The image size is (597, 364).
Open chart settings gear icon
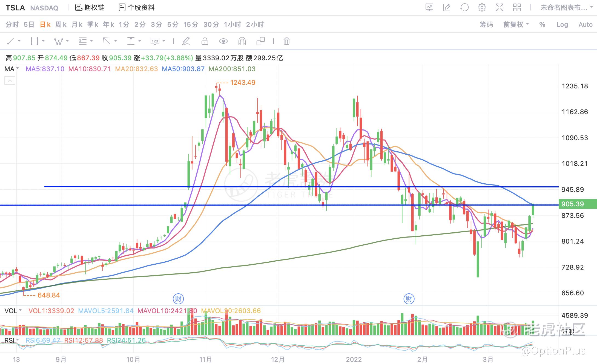coord(482,7)
